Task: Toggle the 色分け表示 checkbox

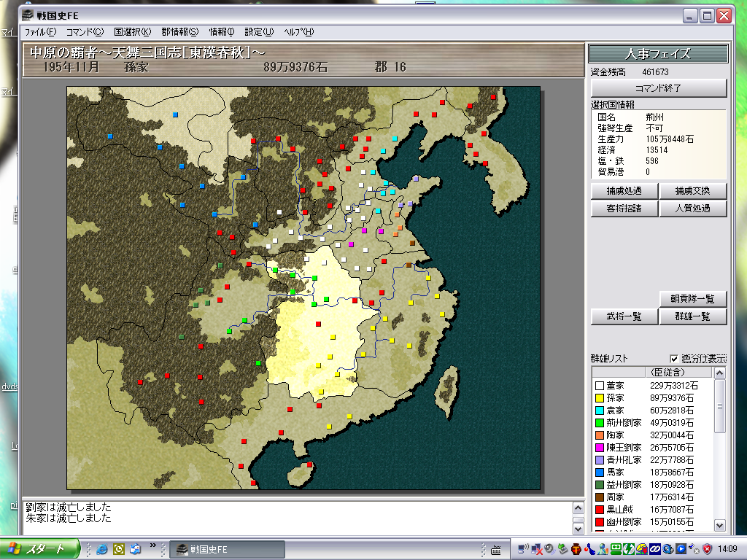Action: (674, 359)
